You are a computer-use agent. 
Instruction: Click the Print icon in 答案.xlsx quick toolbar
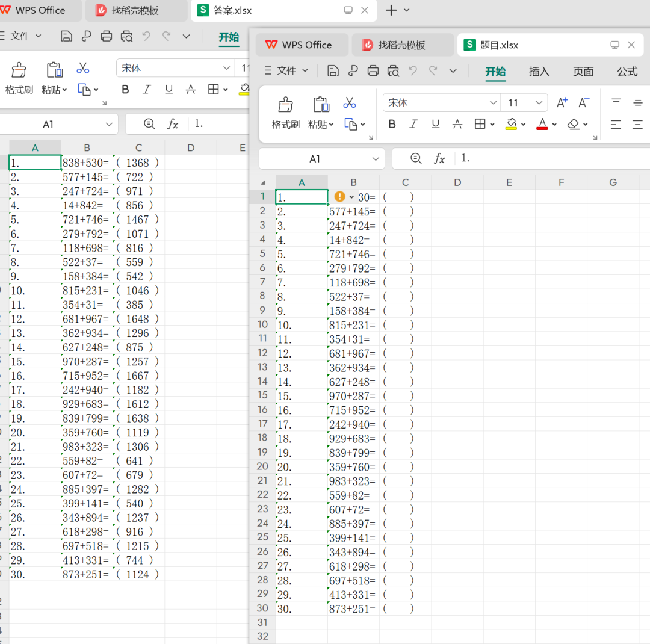coord(107,36)
